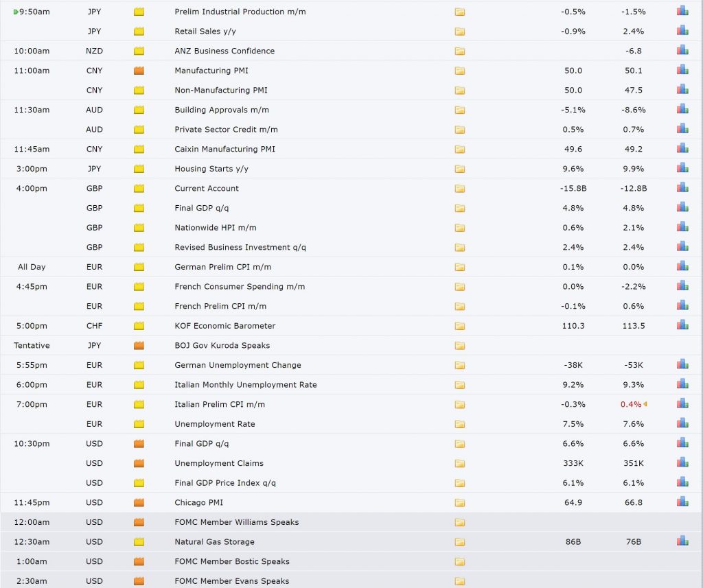Show chart for KOF Economic Barometer
This screenshot has height=588, width=703.
[682, 325]
